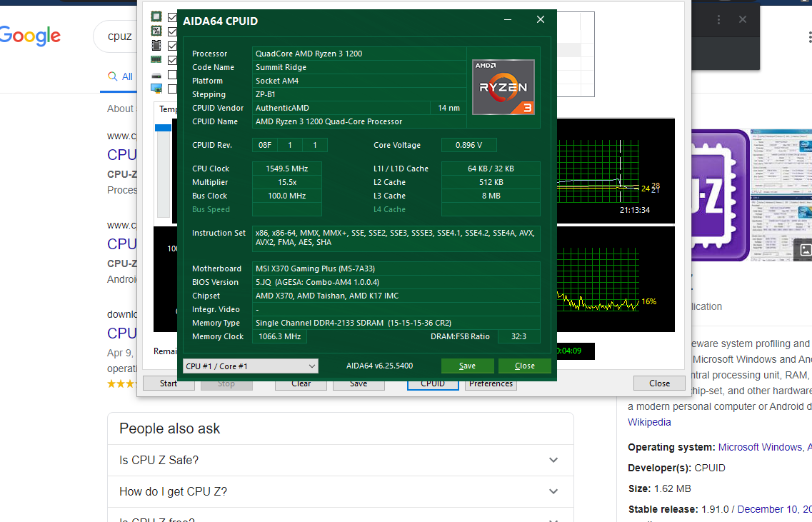Click the '0.896 V' core voltage value
The image size is (812, 522).
click(468, 145)
